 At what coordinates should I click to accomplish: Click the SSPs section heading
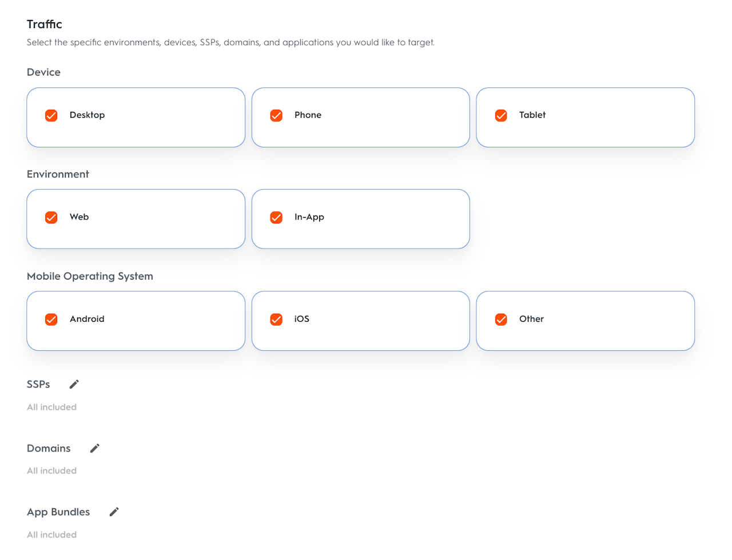38,385
